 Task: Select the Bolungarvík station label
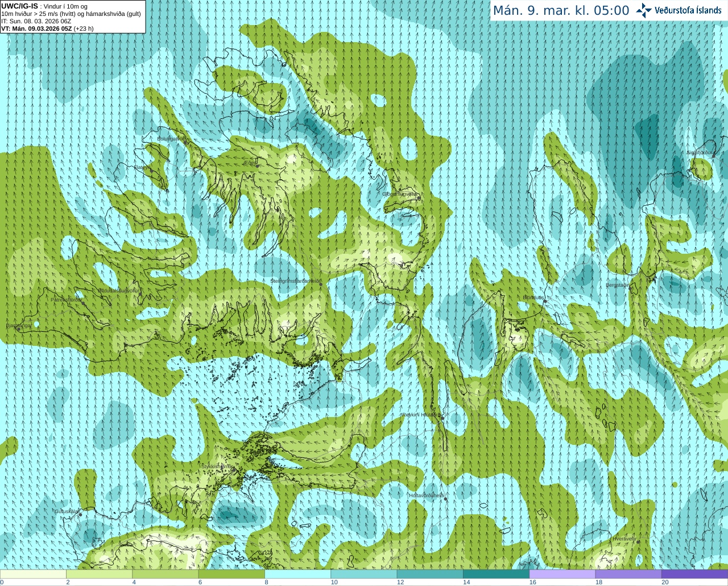[171, 138]
